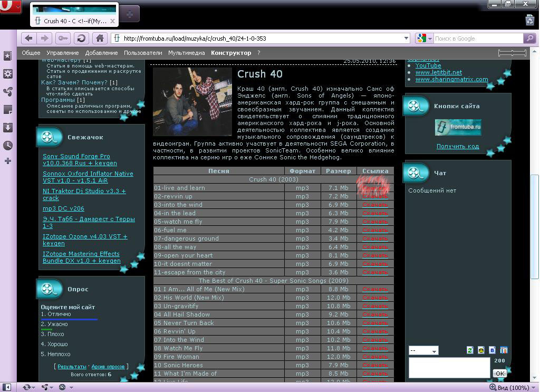The image size is (540, 392).
Task: Close the Crush 40 tab
Action: [112, 21]
